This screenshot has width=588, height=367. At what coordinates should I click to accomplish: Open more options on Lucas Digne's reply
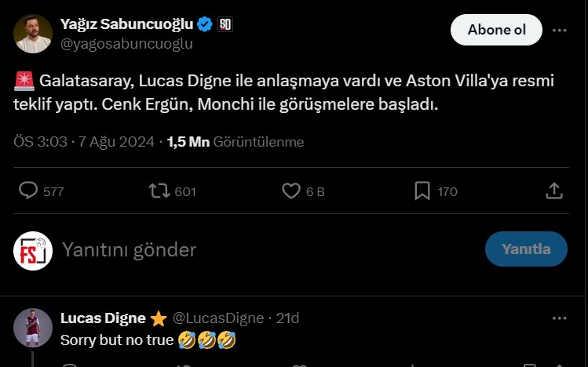[559, 318]
